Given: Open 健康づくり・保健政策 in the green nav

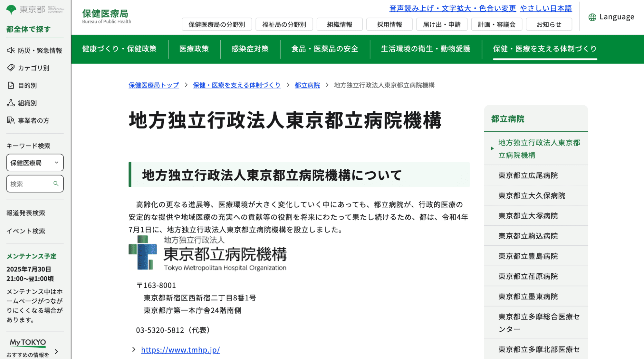Looking at the screenshot, I should click(119, 49).
